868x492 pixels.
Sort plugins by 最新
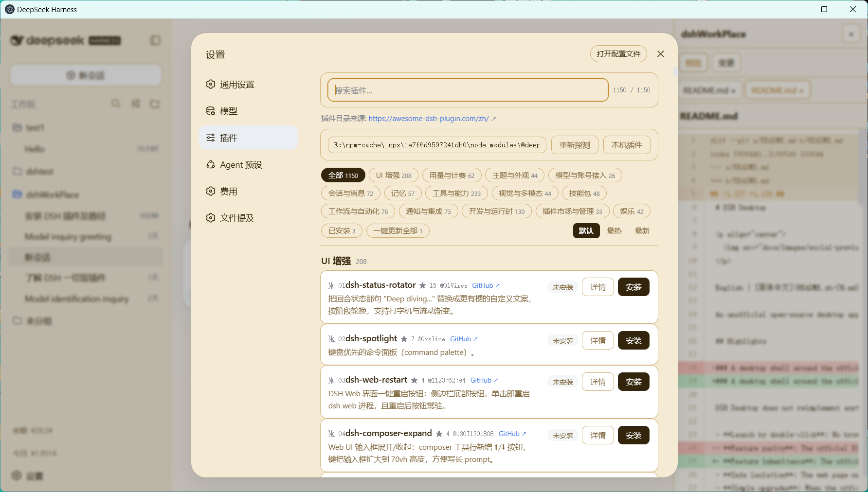642,231
